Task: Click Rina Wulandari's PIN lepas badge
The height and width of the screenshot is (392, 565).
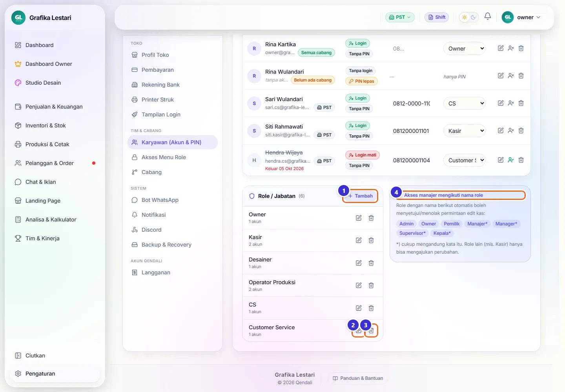Action: (x=361, y=81)
